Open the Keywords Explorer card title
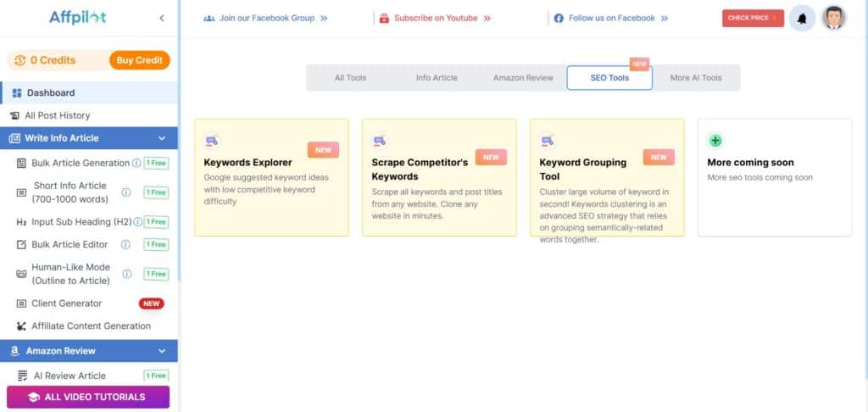Viewport: 868px width, 412px height. coord(248,163)
